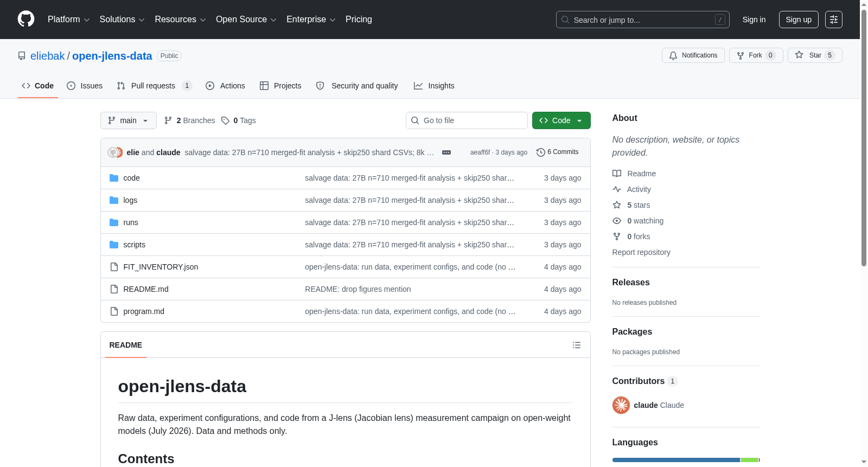Expand the Enterprise menu
868x467 pixels.
click(311, 20)
